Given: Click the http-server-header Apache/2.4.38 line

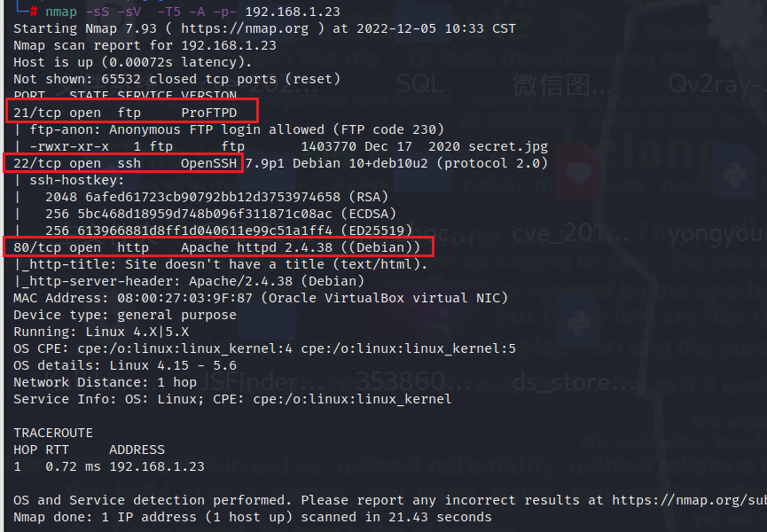Looking at the screenshot, I should [189, 281].
